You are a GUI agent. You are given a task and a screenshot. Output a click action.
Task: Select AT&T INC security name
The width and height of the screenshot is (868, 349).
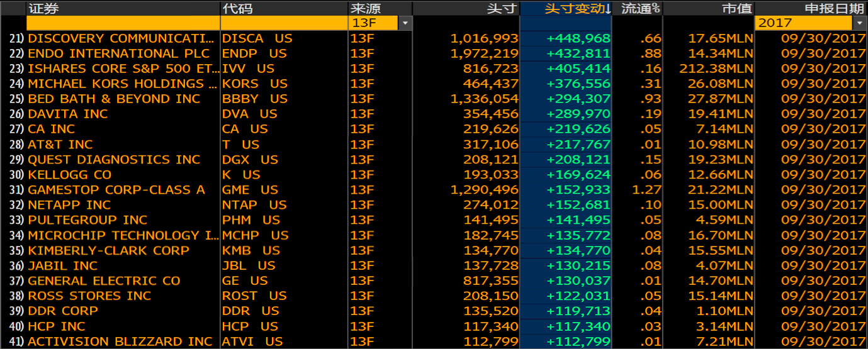point(60,144)
